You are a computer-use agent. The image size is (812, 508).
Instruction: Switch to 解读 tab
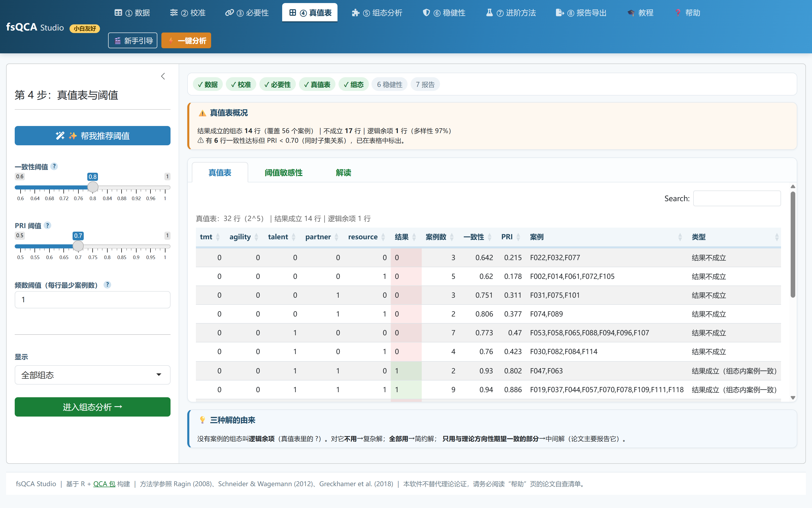pyautogui.click(x=343, y=173)
